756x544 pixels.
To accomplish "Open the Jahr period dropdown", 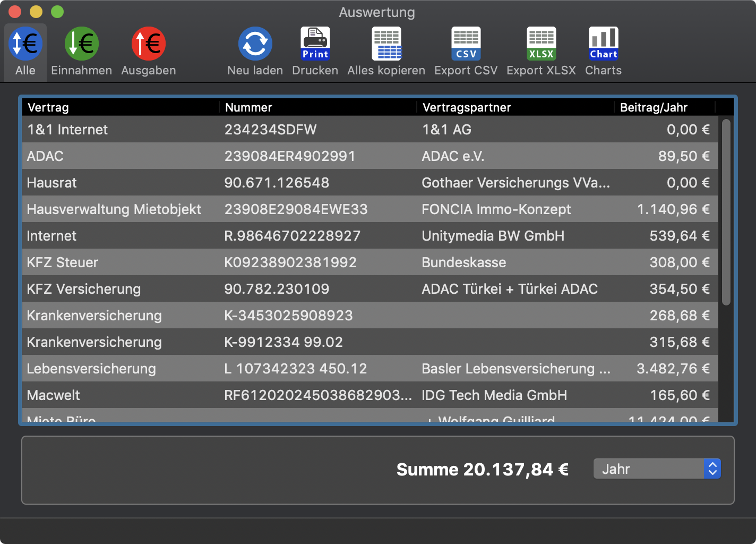I will tap(657, 469).
